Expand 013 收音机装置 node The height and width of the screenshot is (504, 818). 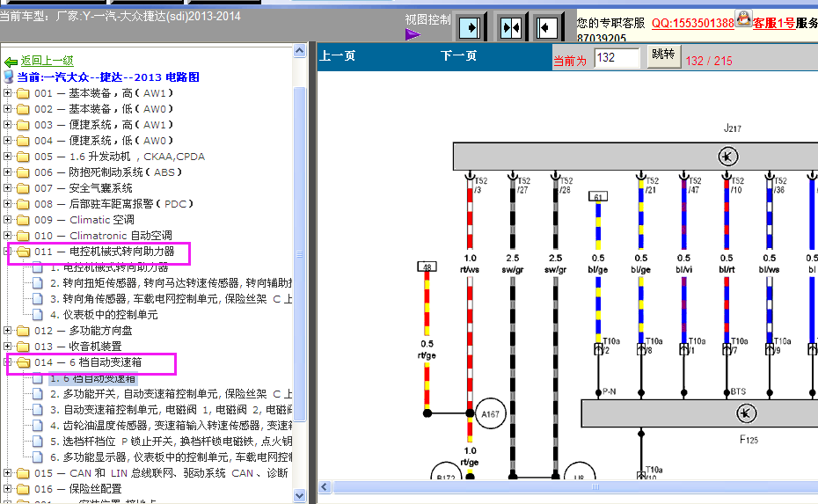(7, 346)
